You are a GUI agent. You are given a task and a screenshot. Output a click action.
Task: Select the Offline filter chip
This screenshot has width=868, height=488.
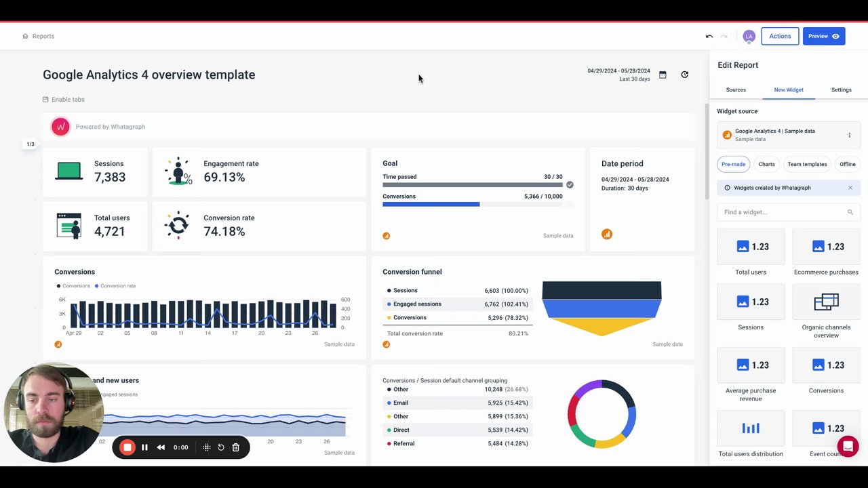coord(848,164)
